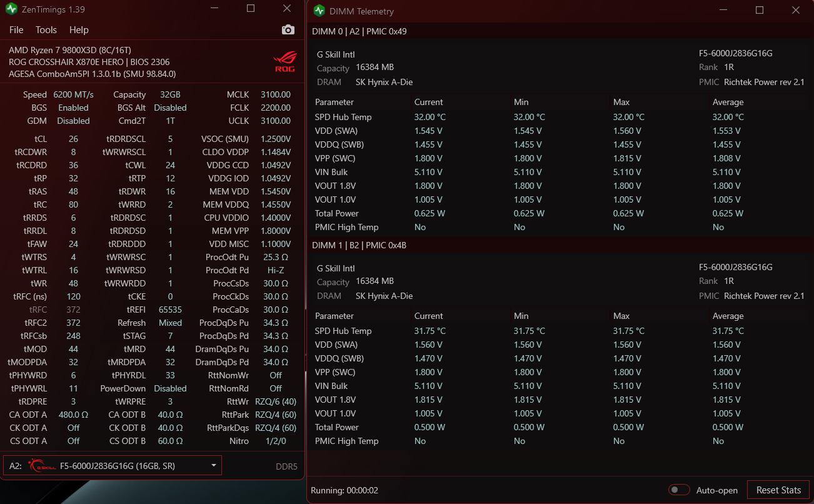This screenshot has width=814, height=504.
Task: Click the "RZQ/6 (40)" RttWr value
Action: point(276,401)
